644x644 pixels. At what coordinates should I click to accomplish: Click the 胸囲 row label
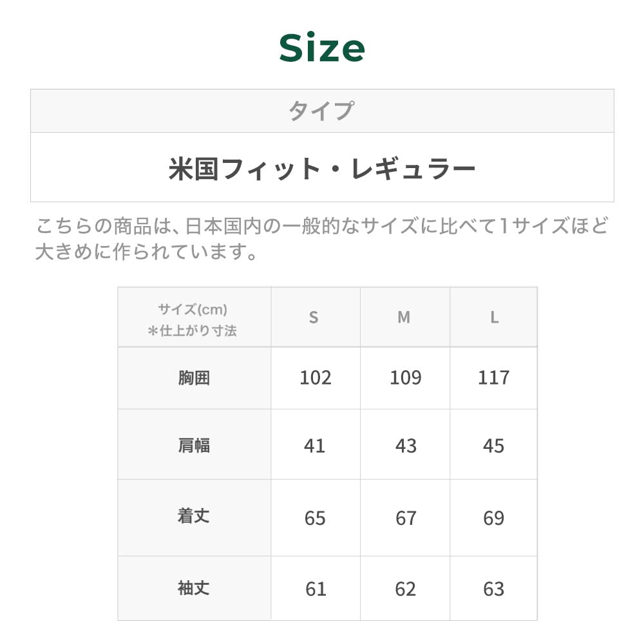tap(194, 378)
